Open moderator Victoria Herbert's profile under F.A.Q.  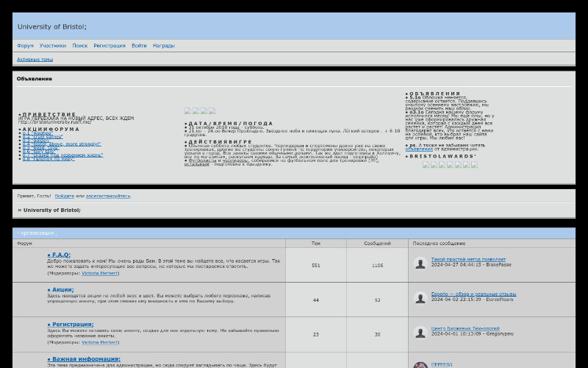99,272
